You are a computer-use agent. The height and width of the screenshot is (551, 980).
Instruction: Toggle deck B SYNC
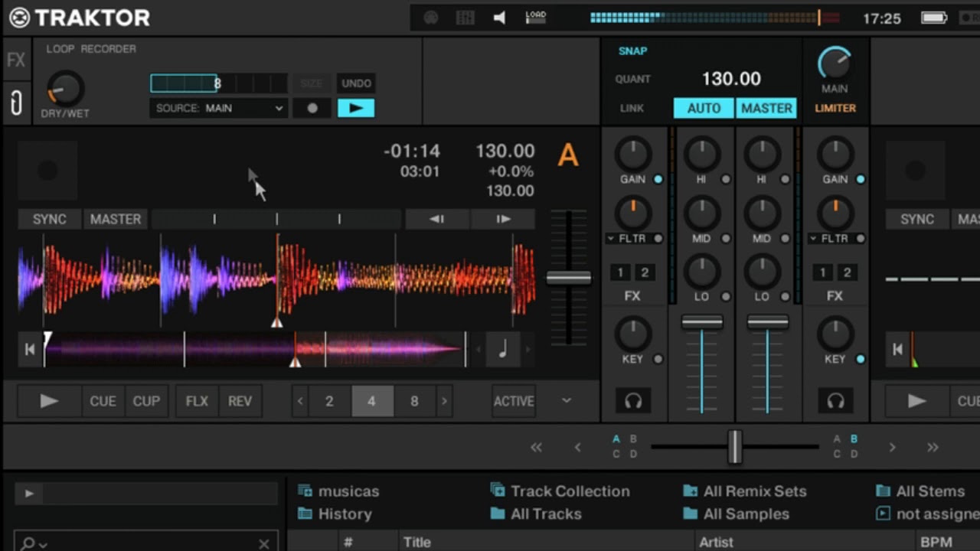click(x=917, y=219)
